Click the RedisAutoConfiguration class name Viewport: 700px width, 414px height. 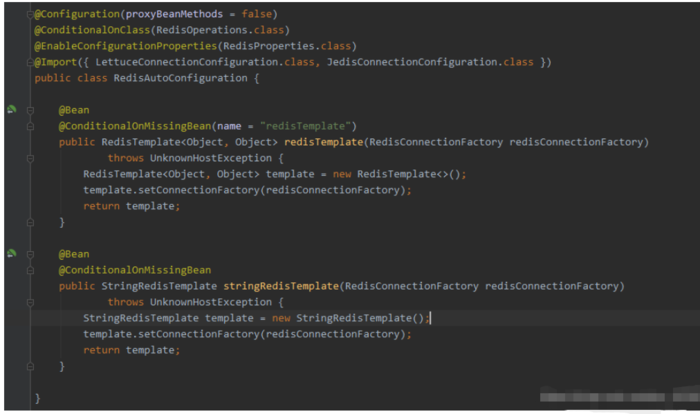[x=180, y=78]
